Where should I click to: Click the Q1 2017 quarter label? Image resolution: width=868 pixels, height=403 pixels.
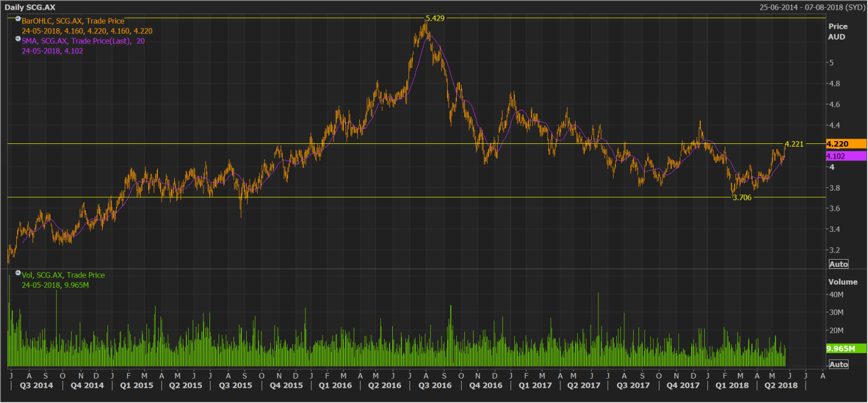point(535,386)
